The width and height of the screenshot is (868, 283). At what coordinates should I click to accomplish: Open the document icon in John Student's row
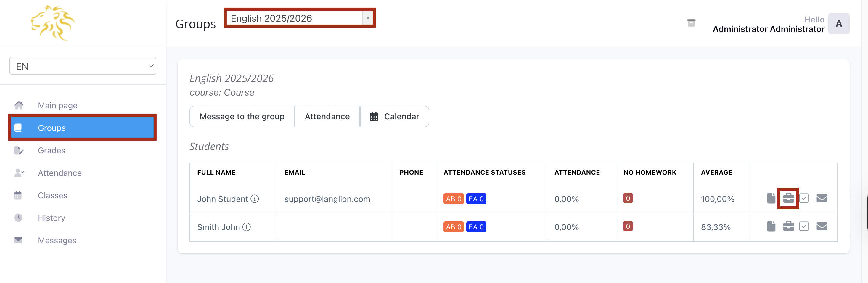click(x=771, y=198)
